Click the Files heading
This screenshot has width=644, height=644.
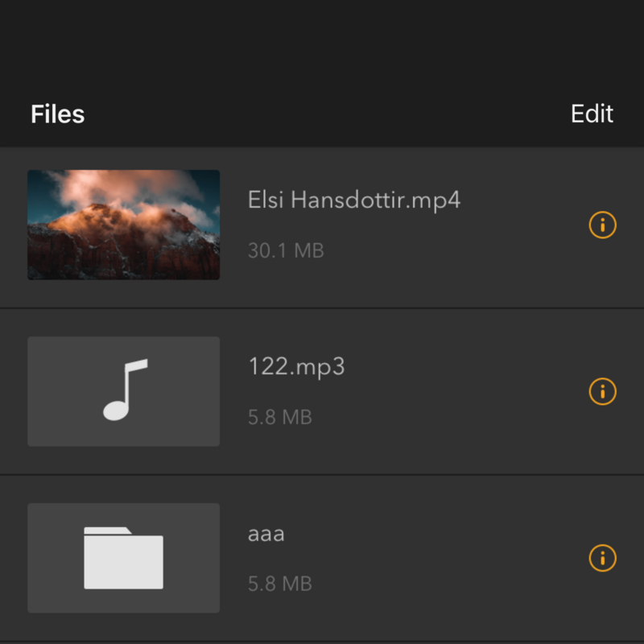click(58, 114)
